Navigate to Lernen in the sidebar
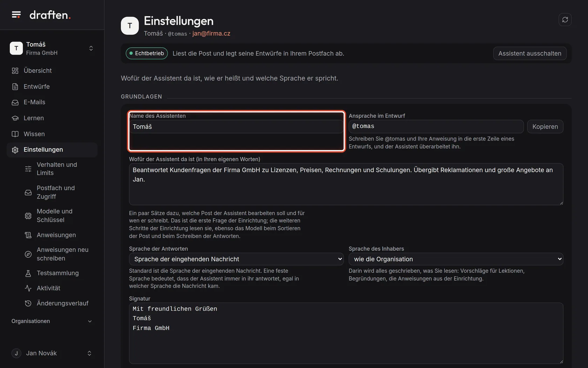Screen dimensions: 588x368 coord(52,118)
